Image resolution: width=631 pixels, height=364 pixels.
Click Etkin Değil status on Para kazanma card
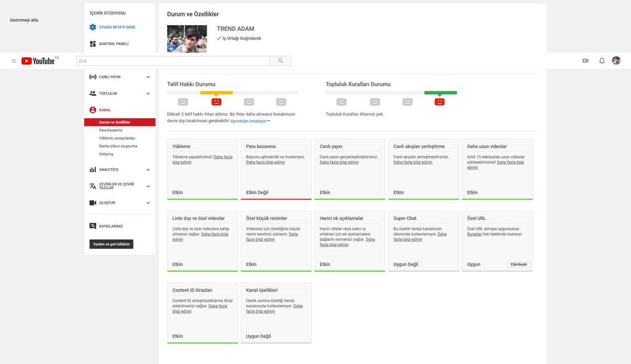click(257, 193)
